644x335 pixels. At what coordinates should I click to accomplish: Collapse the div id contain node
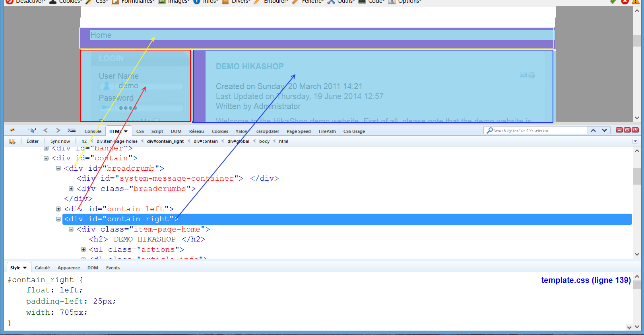pyautogui.click(x=46, y=158)
